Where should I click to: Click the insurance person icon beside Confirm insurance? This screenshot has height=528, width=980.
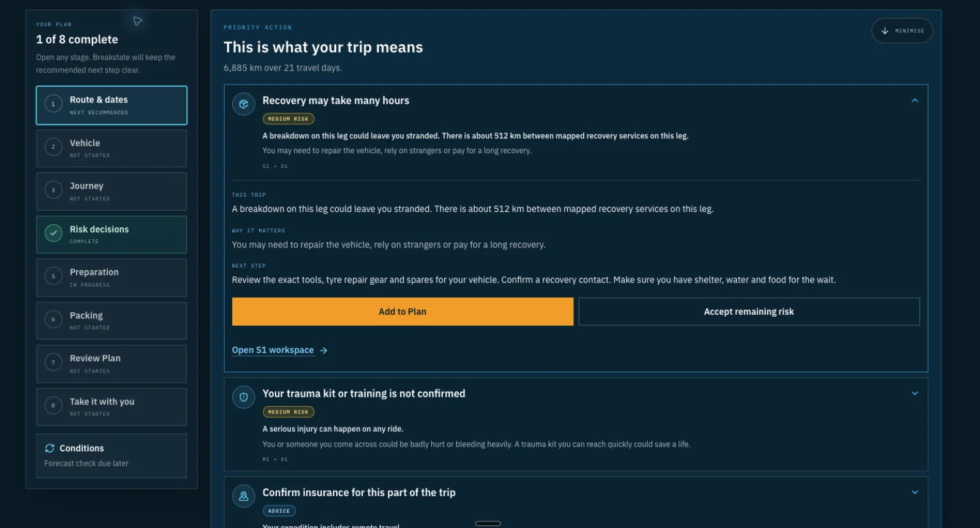pyautogui.click(x=243, y=496)
